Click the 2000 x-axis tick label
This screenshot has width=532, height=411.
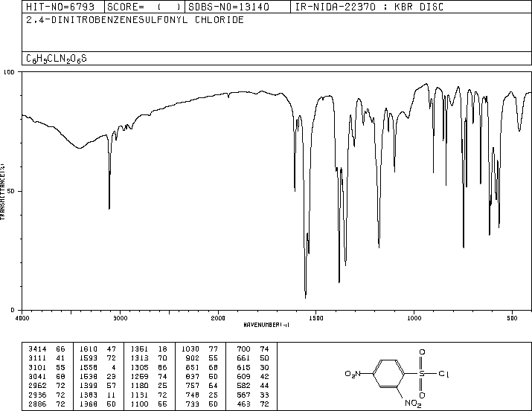pyautogui.click(x=218, y=318)
